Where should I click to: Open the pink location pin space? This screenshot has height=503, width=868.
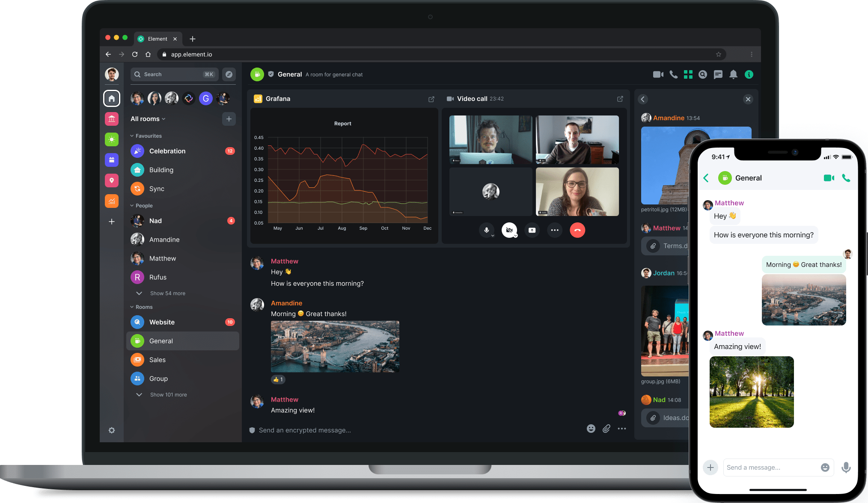click(112, 180)
